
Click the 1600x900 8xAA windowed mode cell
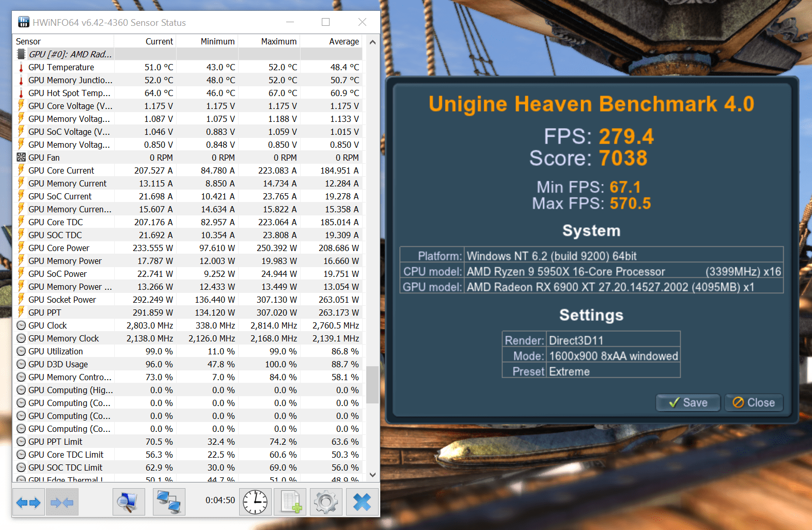coord(613,356)
